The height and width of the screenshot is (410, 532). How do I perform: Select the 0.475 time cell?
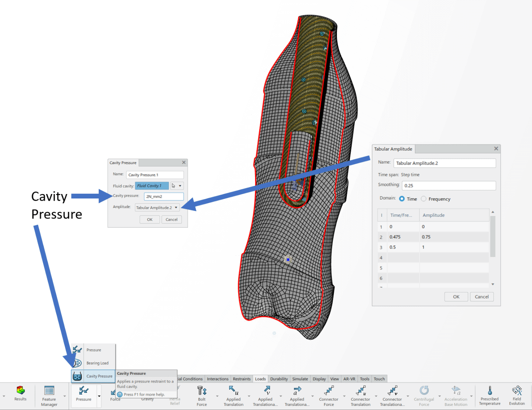coord(403,237)
